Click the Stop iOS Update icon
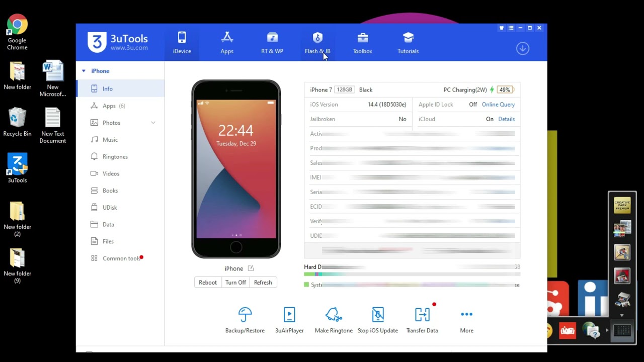Image resolution: width=644 pixels, height=362 pixels. 378,314
